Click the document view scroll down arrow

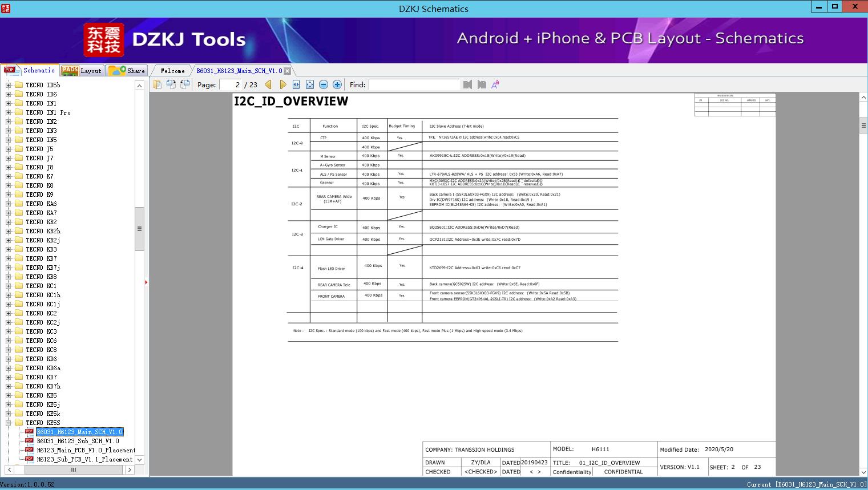[863, 472]
